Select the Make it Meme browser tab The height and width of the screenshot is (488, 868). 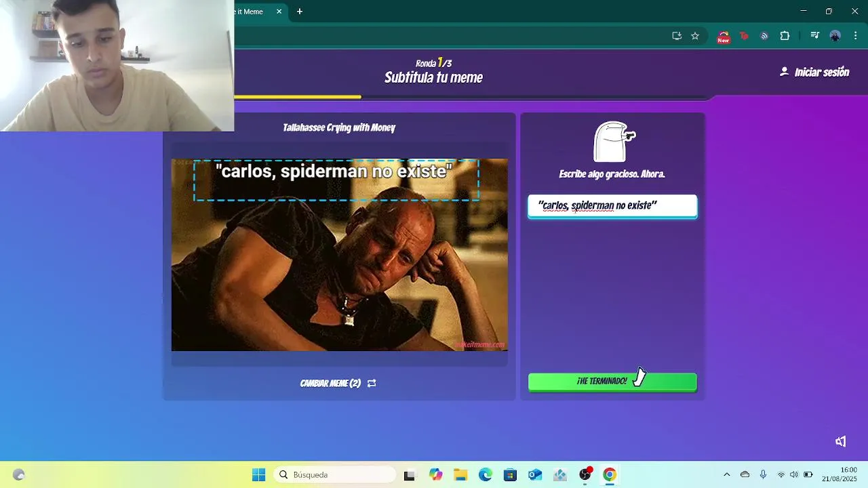click(254, 12)
